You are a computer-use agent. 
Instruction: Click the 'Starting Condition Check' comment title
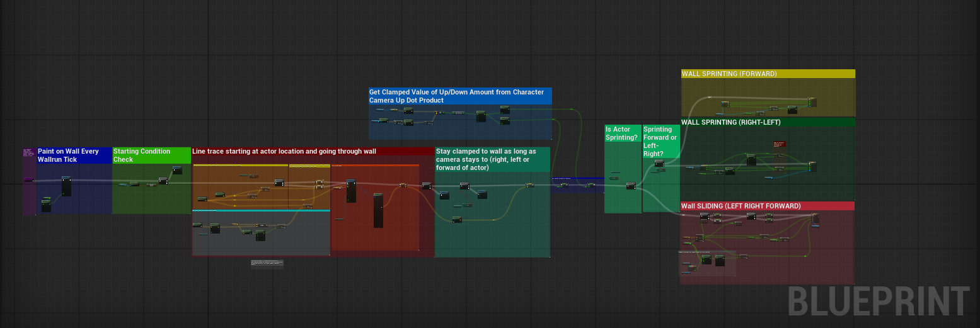(151, 155)
